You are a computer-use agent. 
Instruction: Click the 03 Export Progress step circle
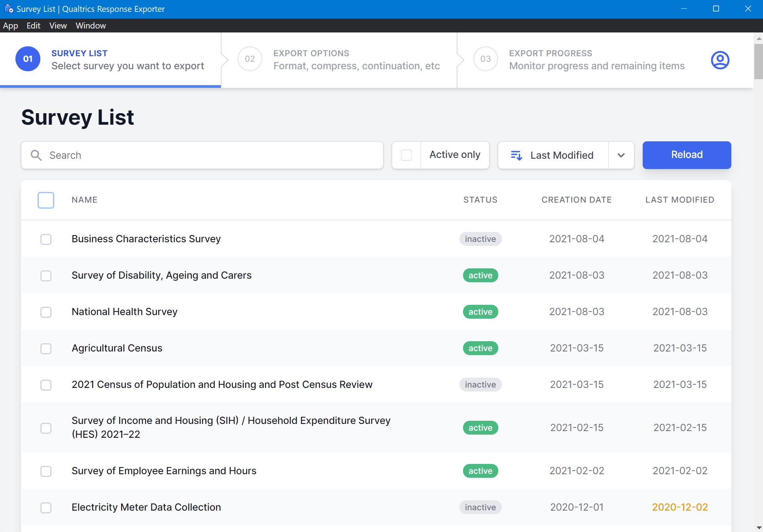coord(485,59)
